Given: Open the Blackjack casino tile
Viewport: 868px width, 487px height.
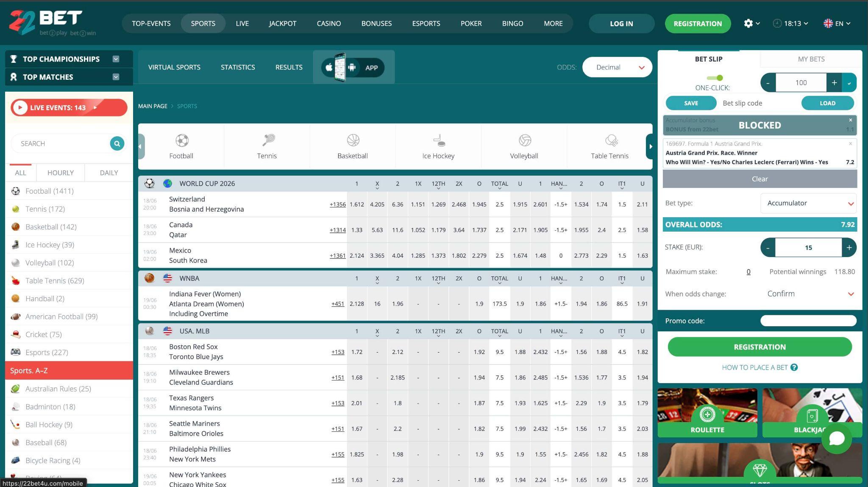Looking at the screenshot, I should click(x=812, y=412).
